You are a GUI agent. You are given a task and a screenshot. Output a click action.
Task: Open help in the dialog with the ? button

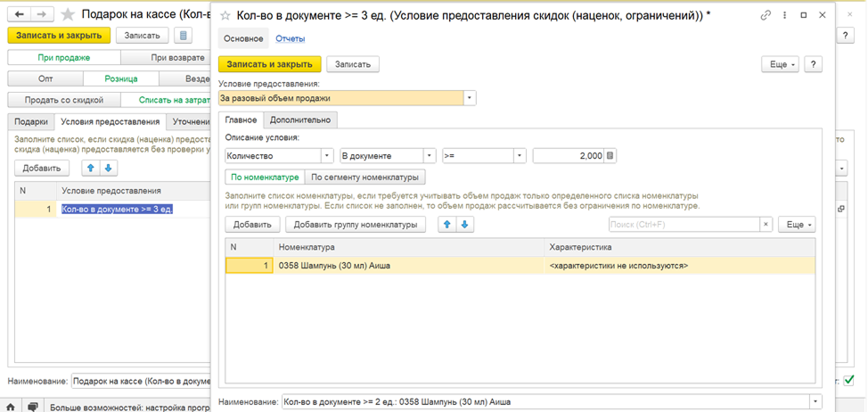[813, 64]
